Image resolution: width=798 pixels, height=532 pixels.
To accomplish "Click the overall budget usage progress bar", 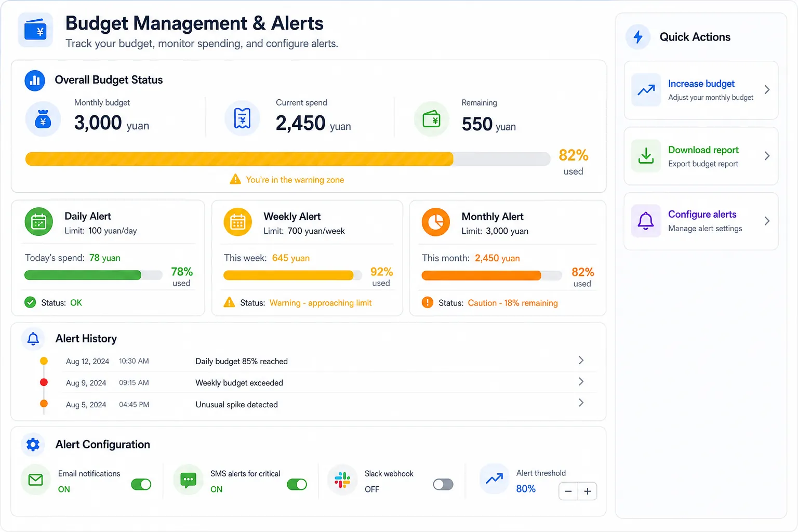I will click(288, 159).
